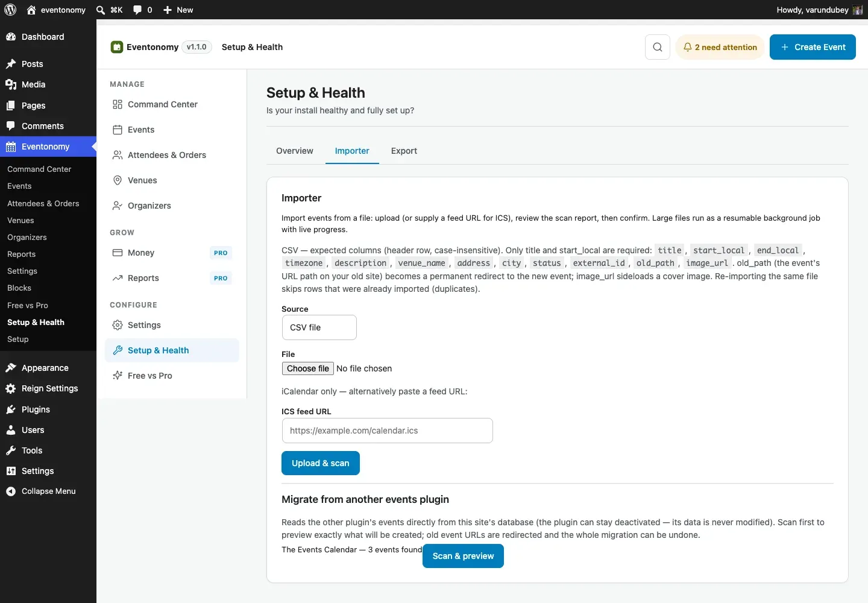Click the WordPress logo icon
This screenshot has height=603, width=868.
click(x=10, y=10)
